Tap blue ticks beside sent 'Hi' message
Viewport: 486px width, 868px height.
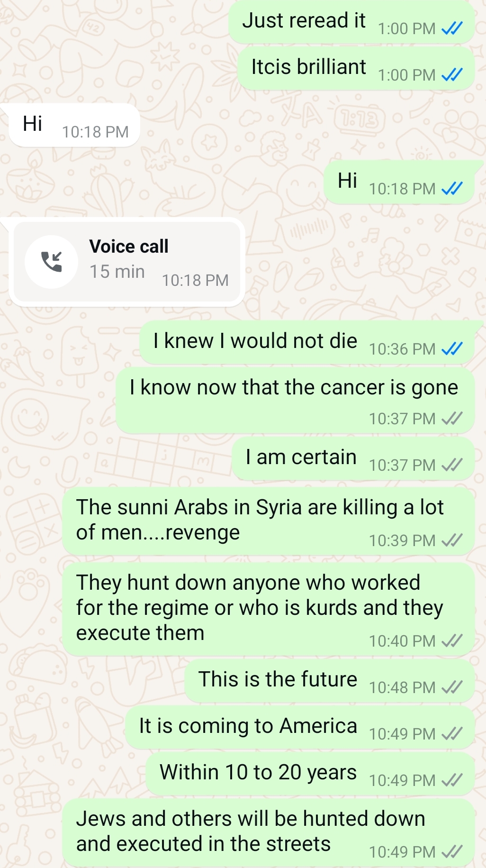[452, 189]
